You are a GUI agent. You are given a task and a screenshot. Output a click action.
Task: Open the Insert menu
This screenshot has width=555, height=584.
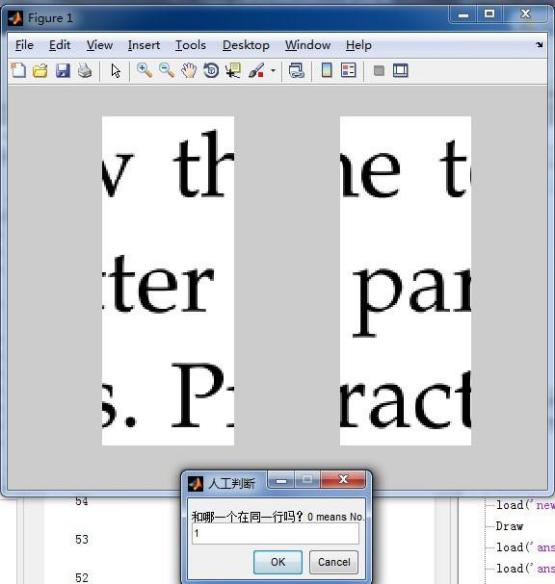(144, 45)
